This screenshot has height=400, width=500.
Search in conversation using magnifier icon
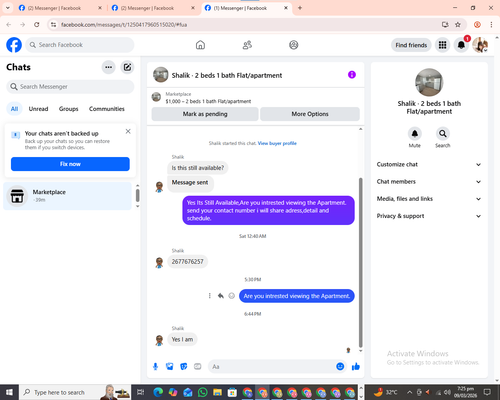pyautogui.click(x=443, y=134)
